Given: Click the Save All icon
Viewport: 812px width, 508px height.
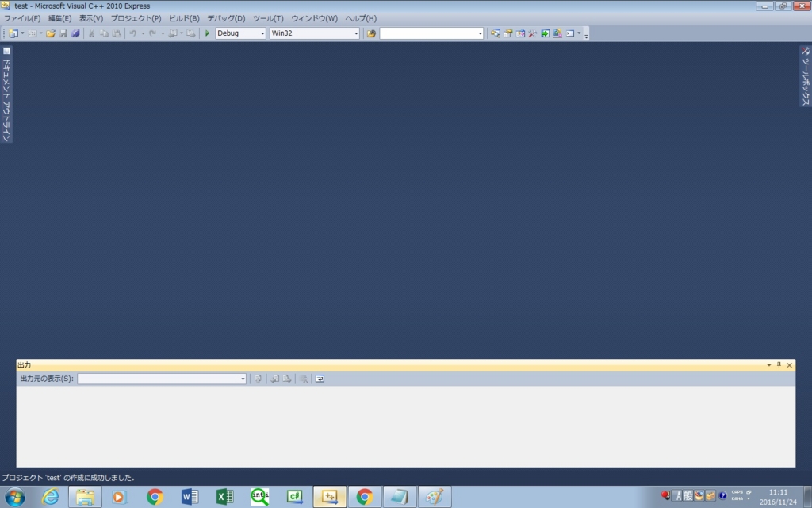Looking at the screenshot, I should click(x=75, y=33).
